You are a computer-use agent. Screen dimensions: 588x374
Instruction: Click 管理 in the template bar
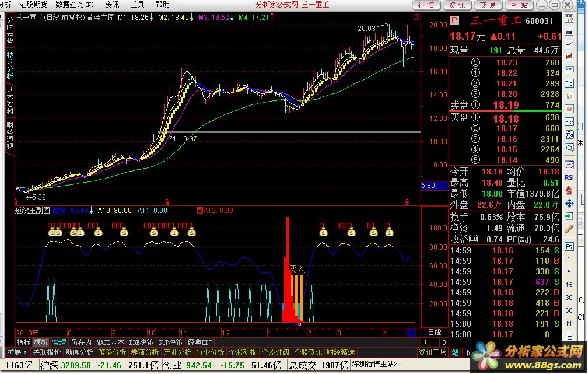(x=60, y=342)
